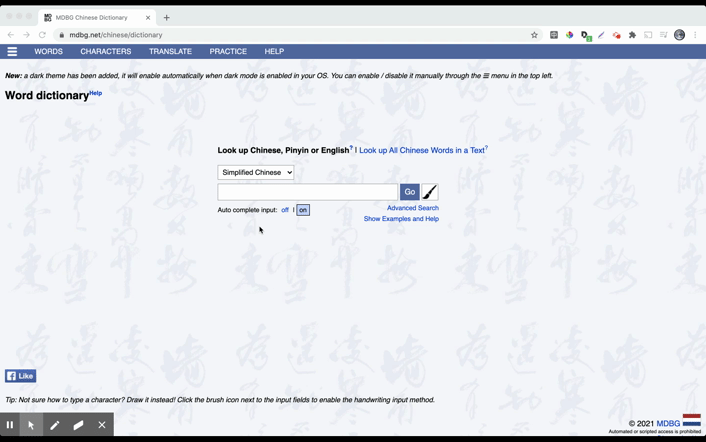706x442 pixels.
Task: Open the TRANSLATE menu
Action: (170, 51)
